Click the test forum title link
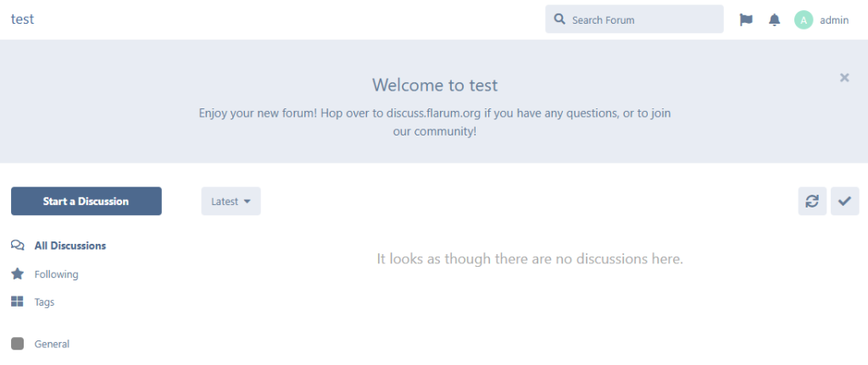This screenshot has width=868, height=365. pyautogui.click(x=22, y=19)
